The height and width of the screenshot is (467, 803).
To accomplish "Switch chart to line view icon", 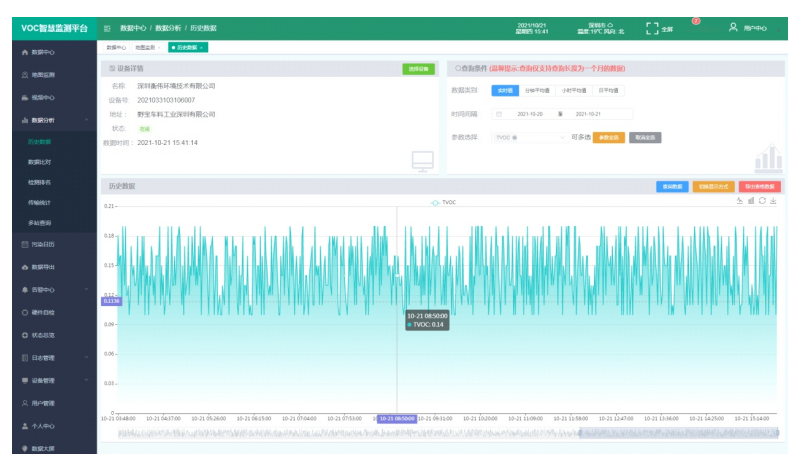I will (739, 201).
